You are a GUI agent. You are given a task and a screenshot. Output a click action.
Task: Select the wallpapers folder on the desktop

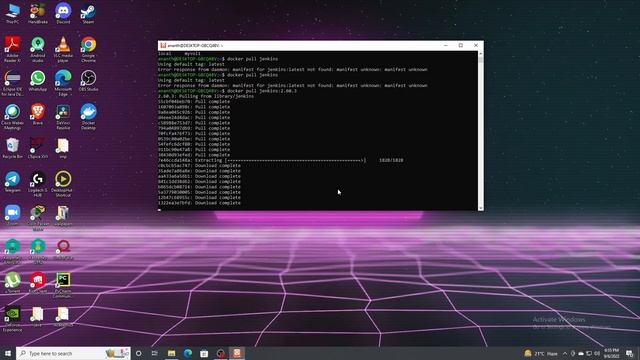pos(63,215)
